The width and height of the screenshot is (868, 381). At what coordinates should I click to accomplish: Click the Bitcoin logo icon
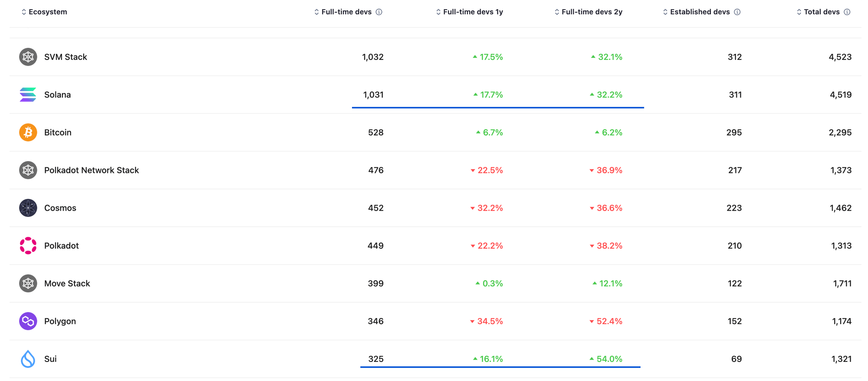point(28,133)
